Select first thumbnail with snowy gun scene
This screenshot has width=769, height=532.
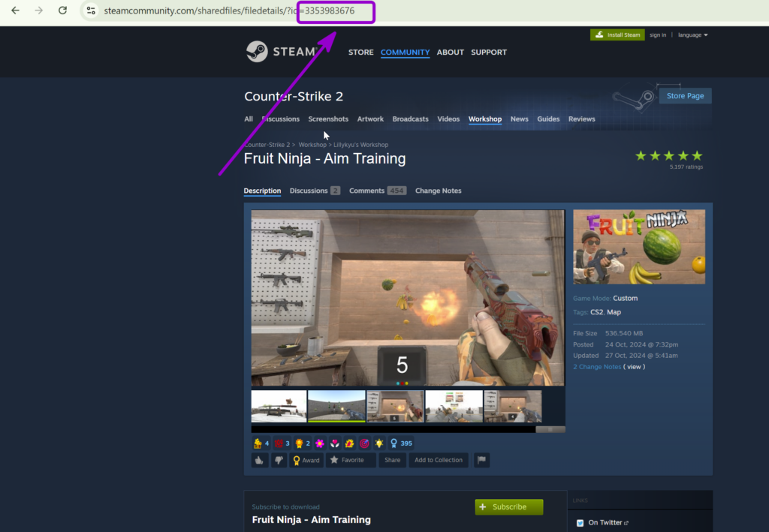click(279, 406)
